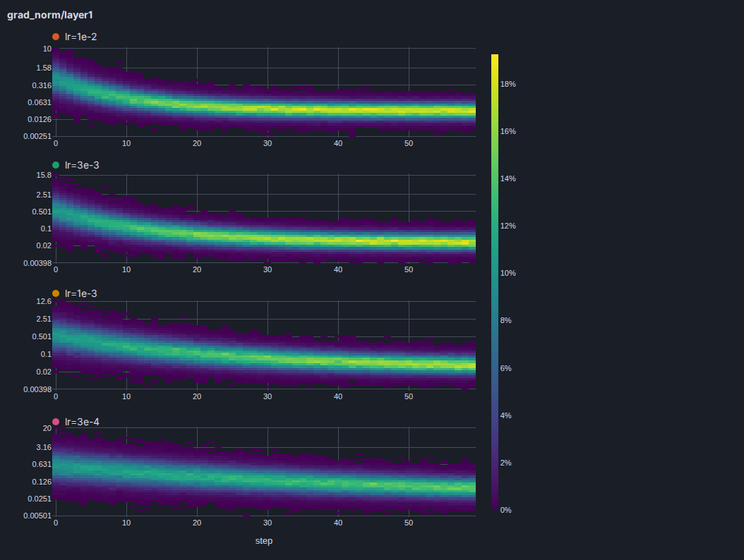Click the 14% colorbar tick label

point(508,178)
